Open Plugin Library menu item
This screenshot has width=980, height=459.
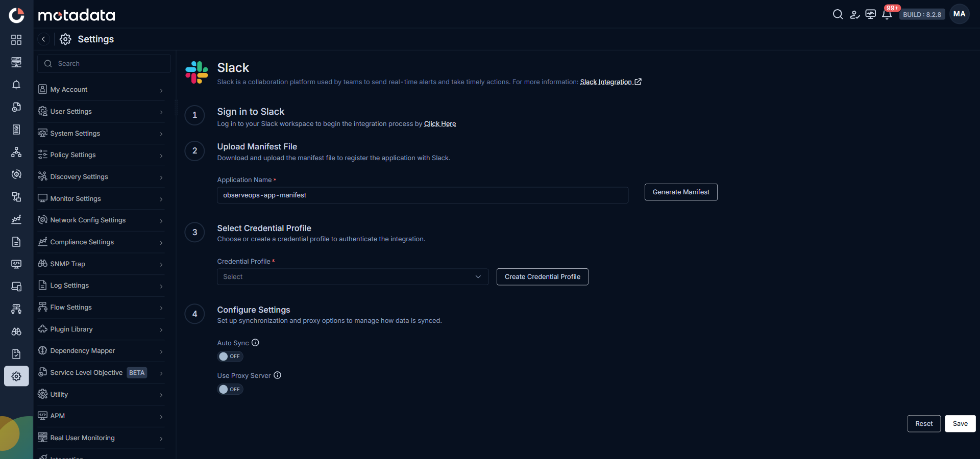tap(101, 329)
